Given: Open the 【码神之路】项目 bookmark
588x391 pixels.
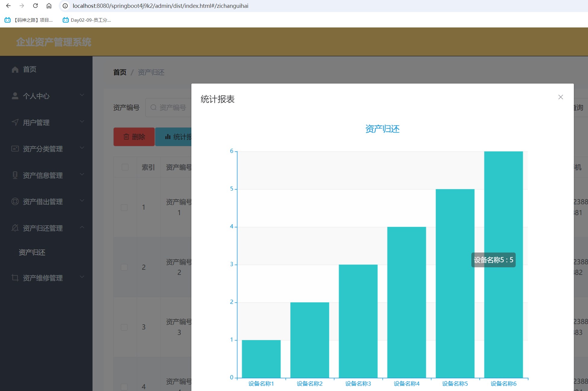Looking at the screenshot, I should tap(29, 20).
